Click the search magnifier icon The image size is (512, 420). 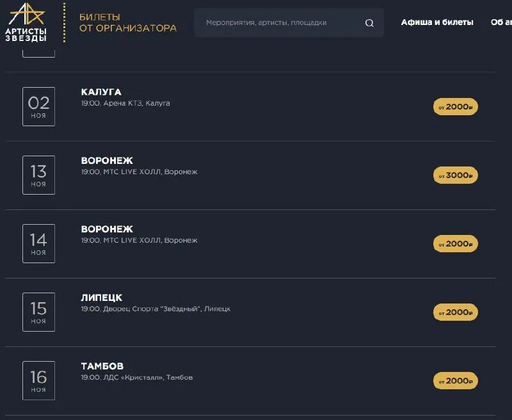tap(369, 23)
